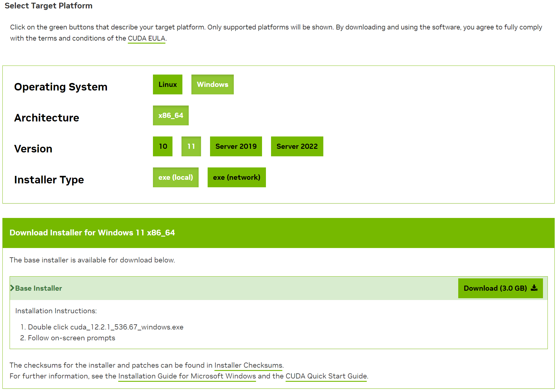Open Installation Guide for Microsoft Windows
The image size is (558, 392).
187,376
